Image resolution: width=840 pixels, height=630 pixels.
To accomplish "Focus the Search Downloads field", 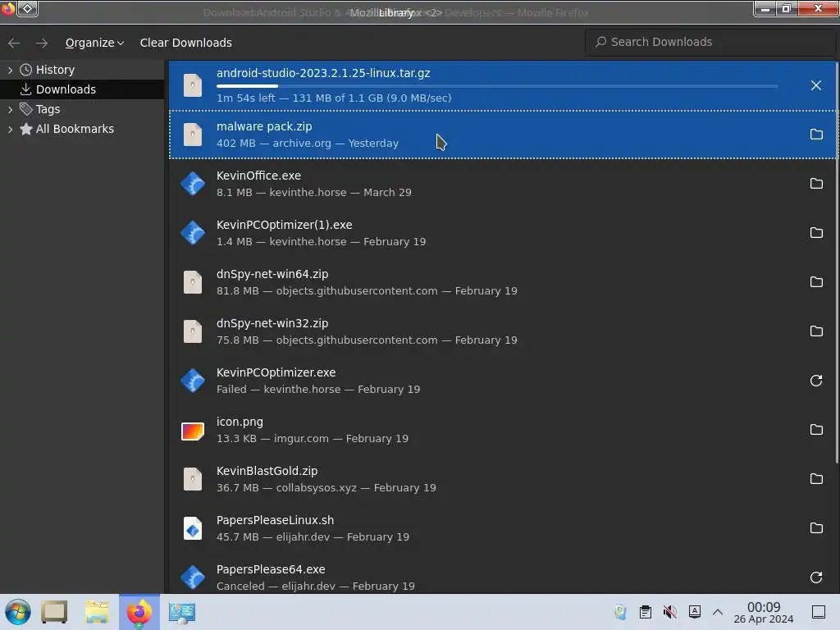I will [710, 42].
